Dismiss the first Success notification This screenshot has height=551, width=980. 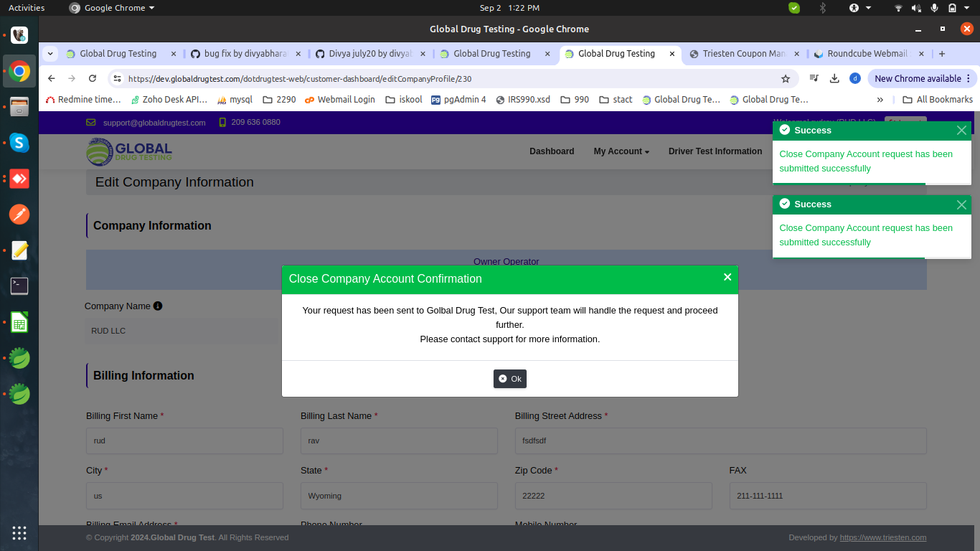click(961, 131)
